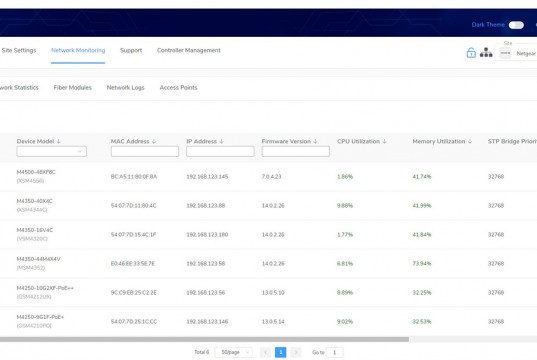Open the network topology icon
This screenshot has width=537, height=360.
pos(486,52)
